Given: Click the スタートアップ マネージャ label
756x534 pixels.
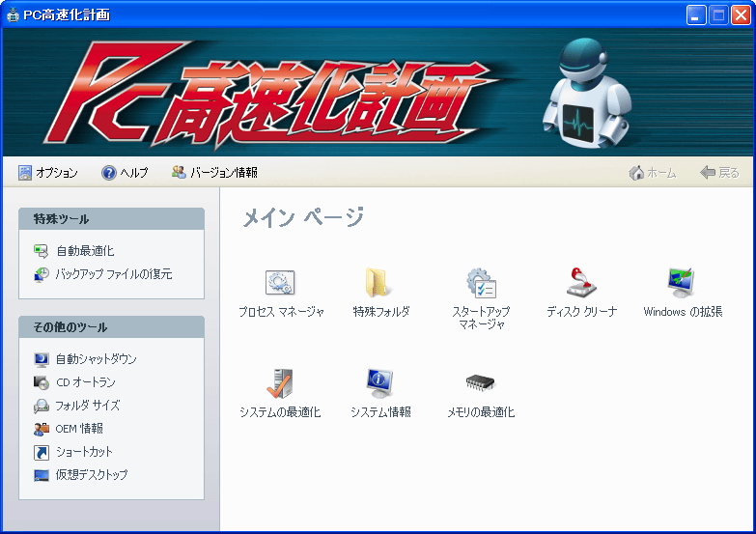Looking at the screenshot, I should 481,318.
